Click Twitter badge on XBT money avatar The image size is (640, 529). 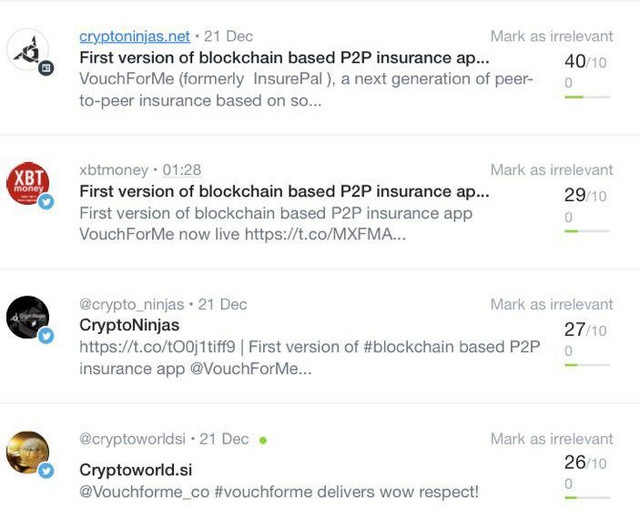pyautogui.click(x=46, y=201)
